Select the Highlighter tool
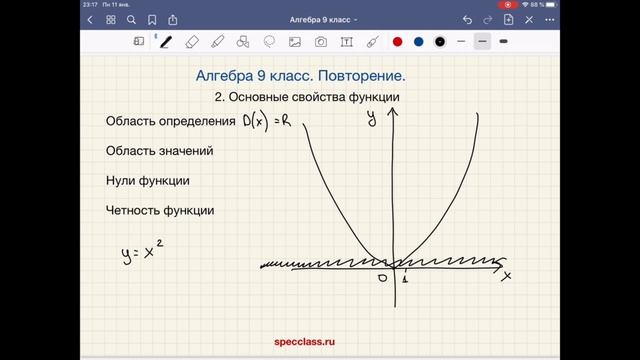This screenshot has height=360, width=640. pyautogui.click(x=217, y=42)
